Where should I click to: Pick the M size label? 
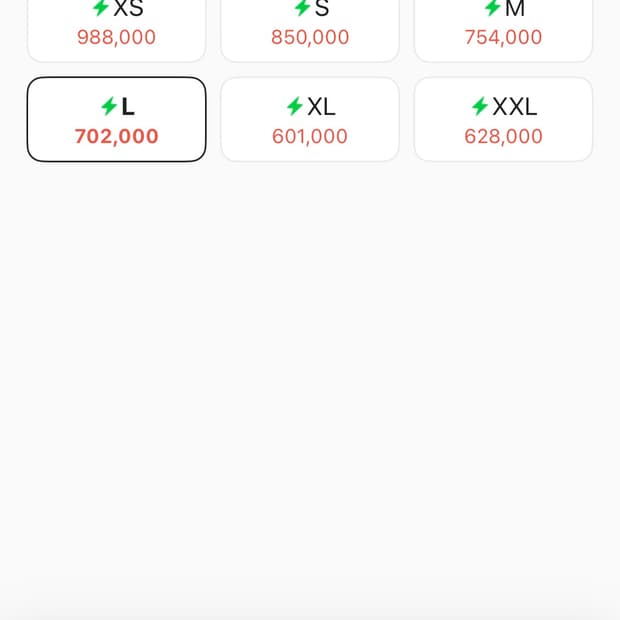click(x=515, y=9)
